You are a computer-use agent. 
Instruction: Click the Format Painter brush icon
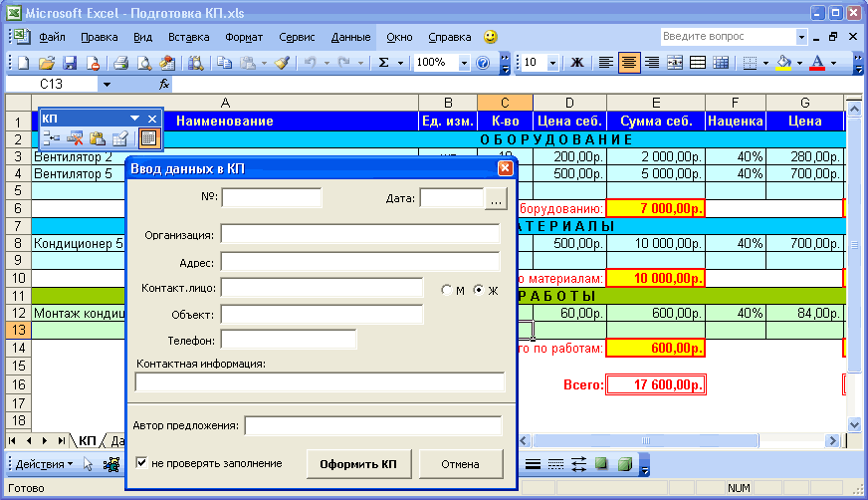[282, 62]
